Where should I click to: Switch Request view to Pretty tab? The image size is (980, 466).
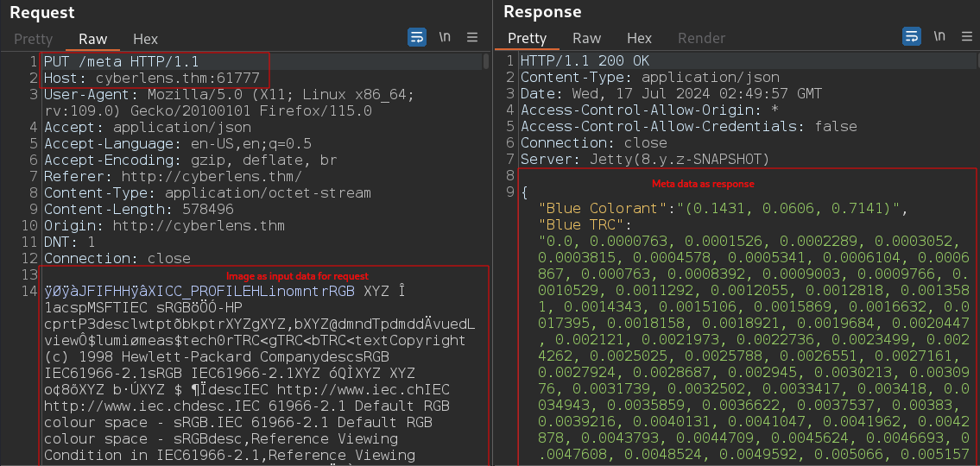click(33, 39)
